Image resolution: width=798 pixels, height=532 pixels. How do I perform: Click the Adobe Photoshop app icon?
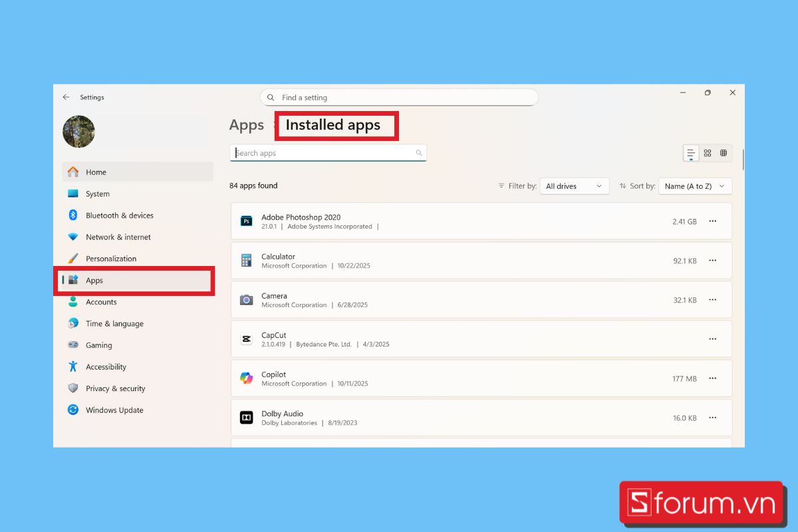point(247,221)
